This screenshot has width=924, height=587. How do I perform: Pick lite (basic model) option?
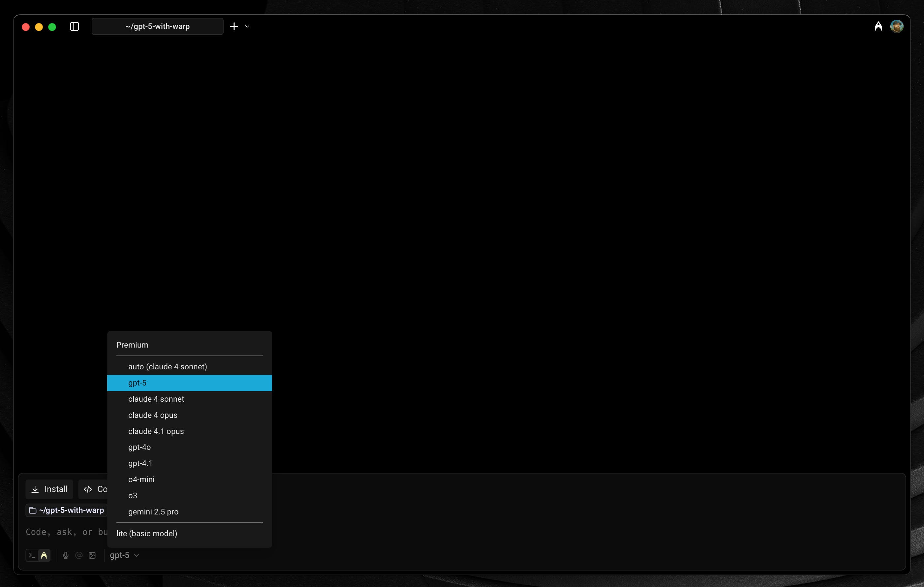click(147, 533)
